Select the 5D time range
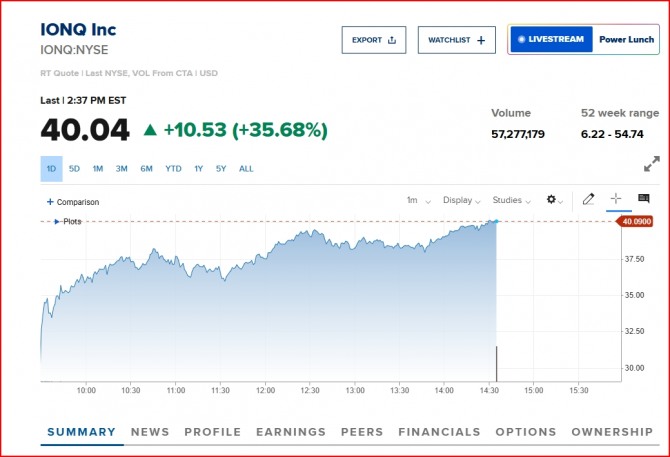670x457 pixels. point(74,169)
